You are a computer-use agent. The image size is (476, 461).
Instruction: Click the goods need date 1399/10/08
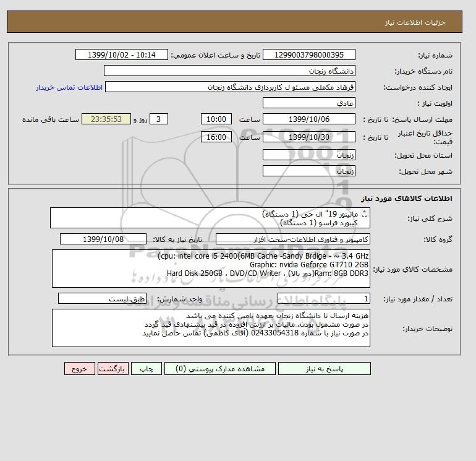tap(103, 239)
